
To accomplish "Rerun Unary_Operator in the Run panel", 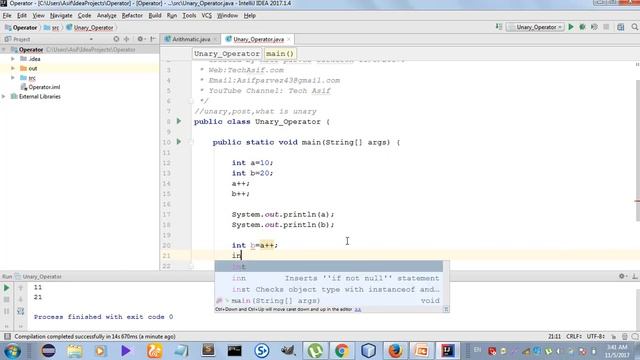I will [x=7, y=288].
